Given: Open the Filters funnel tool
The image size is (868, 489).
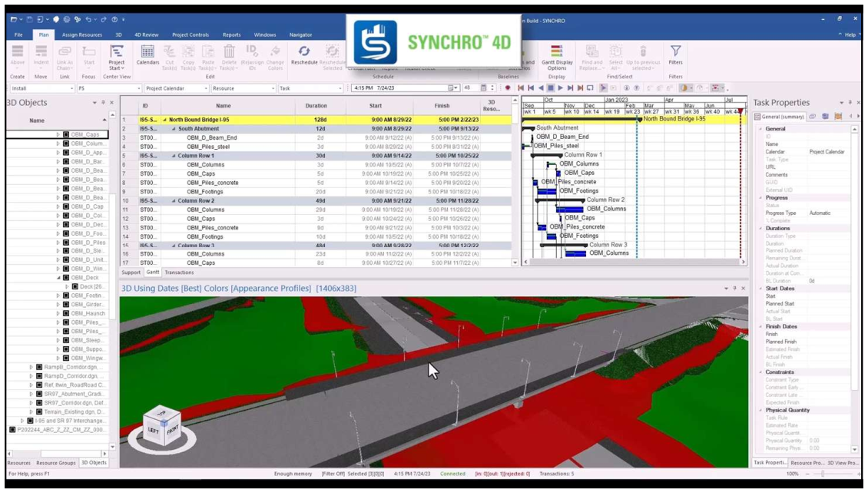Looking at the screenshot, I should [x=675, y=51].
